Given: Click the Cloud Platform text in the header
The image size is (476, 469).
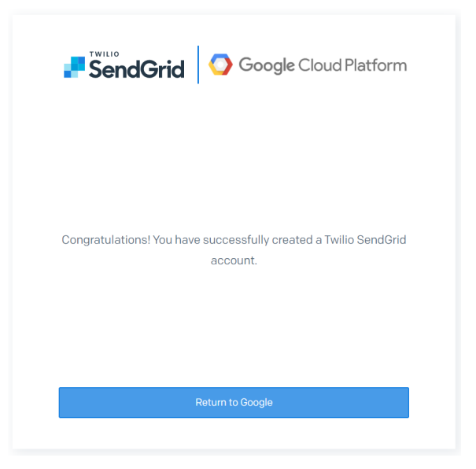Looking at the screenshot, I should coord(352,65).
